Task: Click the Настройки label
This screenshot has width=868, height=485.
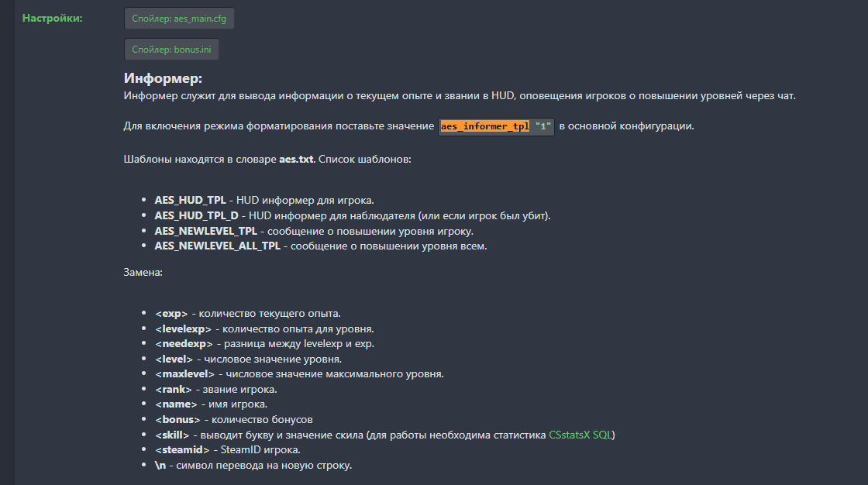Action: 52,19
